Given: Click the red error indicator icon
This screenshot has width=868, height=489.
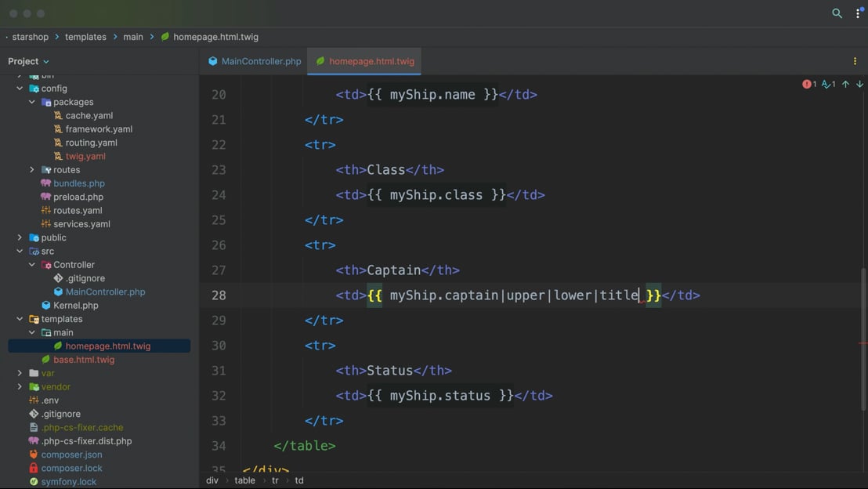Looking at the screenshot, I should 807,84.
